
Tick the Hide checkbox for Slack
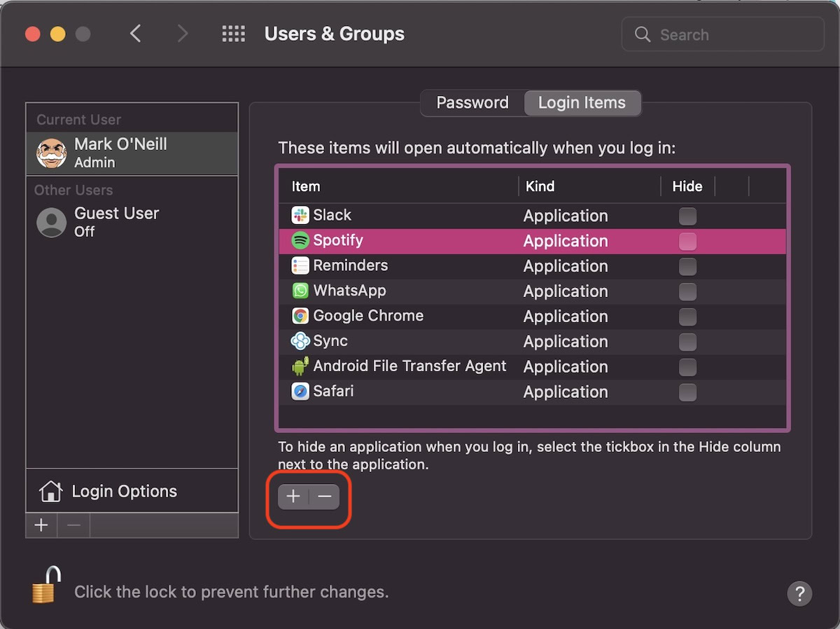(x=688, y=216)
